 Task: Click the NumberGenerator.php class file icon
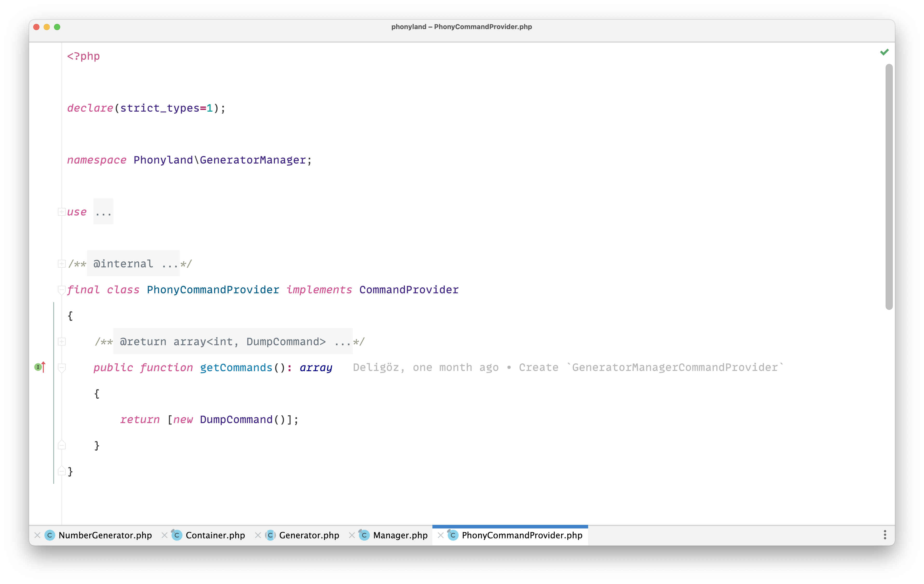coord(50,535)
